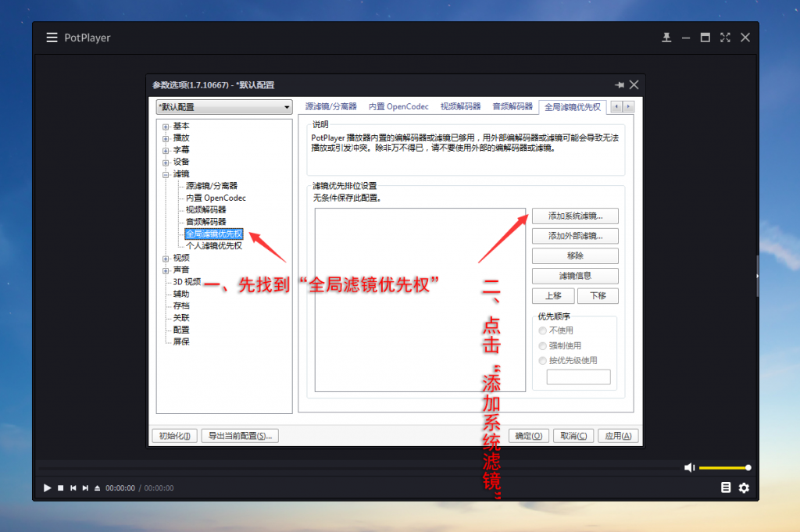
Task: Select 配置 in the tree
Action: (x=181, y=330)
